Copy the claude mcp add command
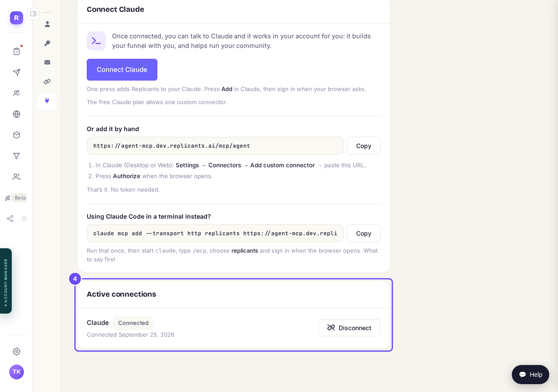 (x=364, y=233)
